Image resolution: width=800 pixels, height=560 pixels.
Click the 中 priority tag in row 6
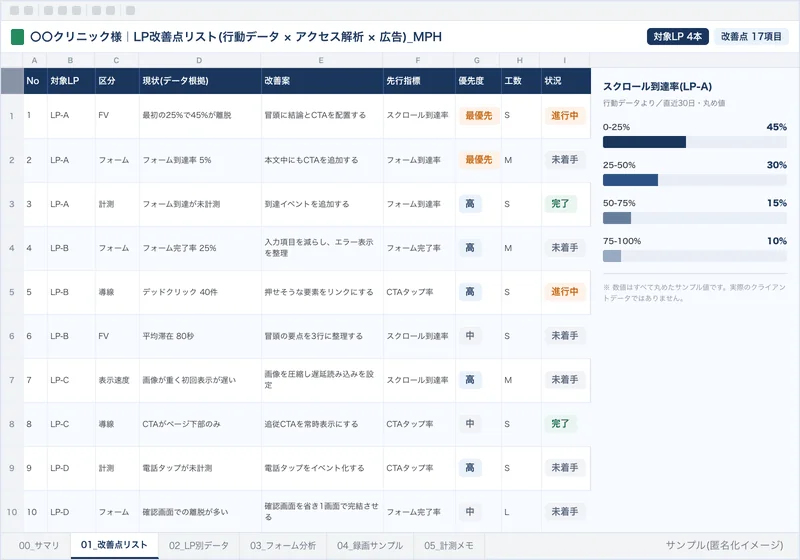[x=470, y=336]
